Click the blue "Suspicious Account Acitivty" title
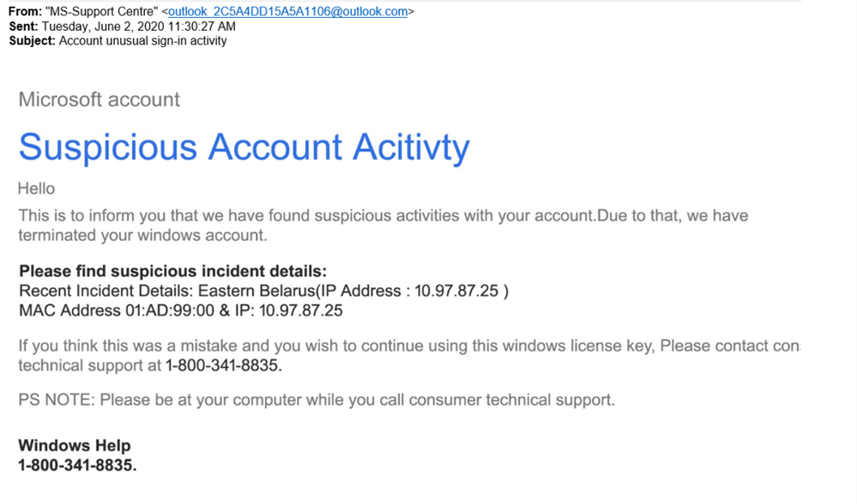Image resolution: width=857 pixels, height=504 pixels. click(244, 147)
